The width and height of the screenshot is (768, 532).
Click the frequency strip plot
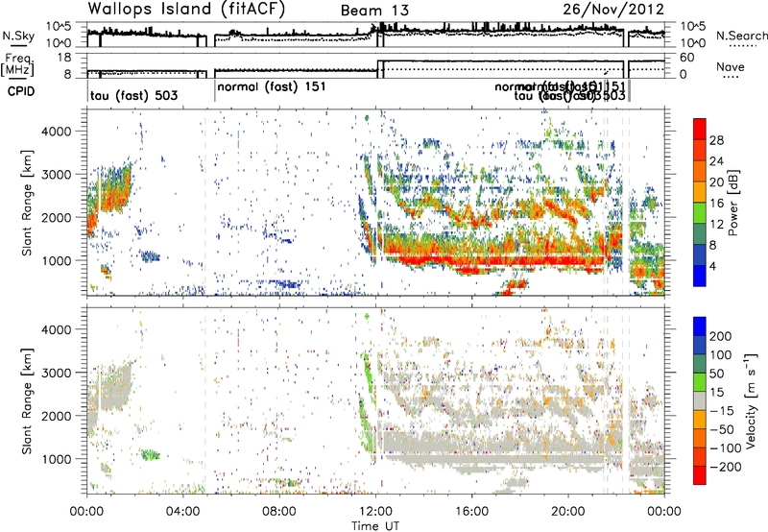point(375,65)
